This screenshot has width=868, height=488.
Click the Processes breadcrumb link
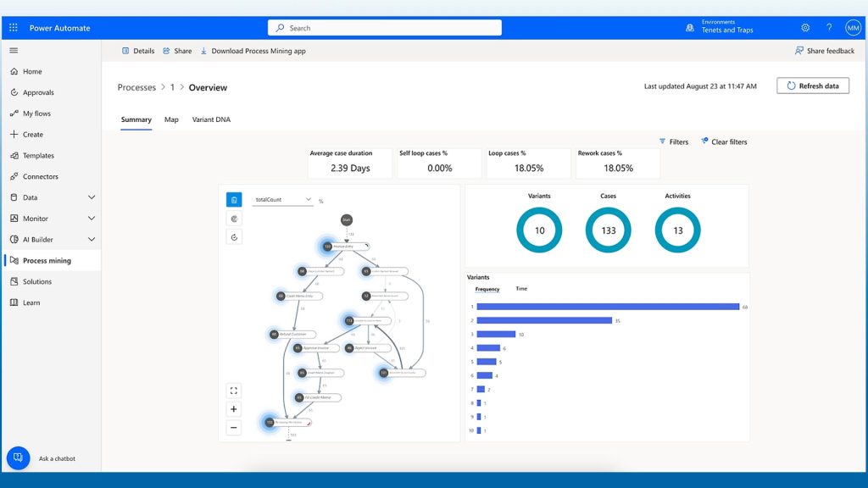[x=136, y=87]
